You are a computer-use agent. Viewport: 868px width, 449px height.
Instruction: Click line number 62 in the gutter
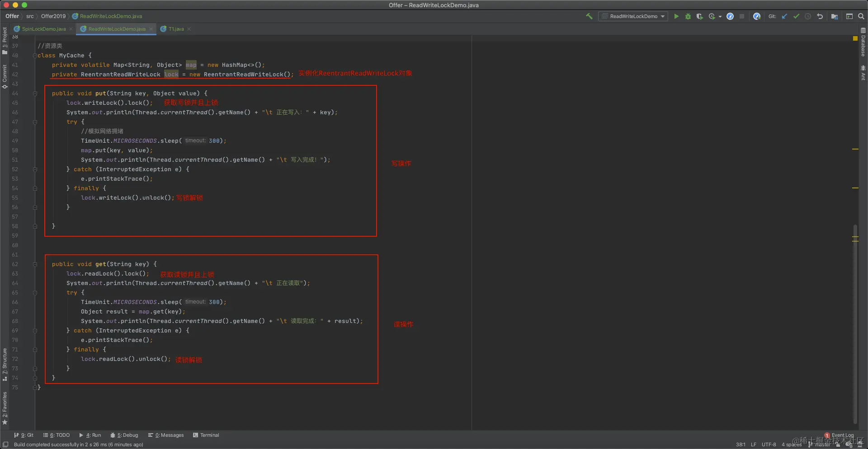[15, 264]
